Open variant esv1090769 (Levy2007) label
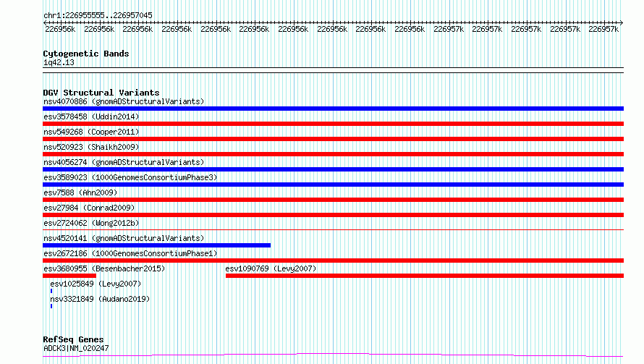644x364 pixels. [271, 268]
